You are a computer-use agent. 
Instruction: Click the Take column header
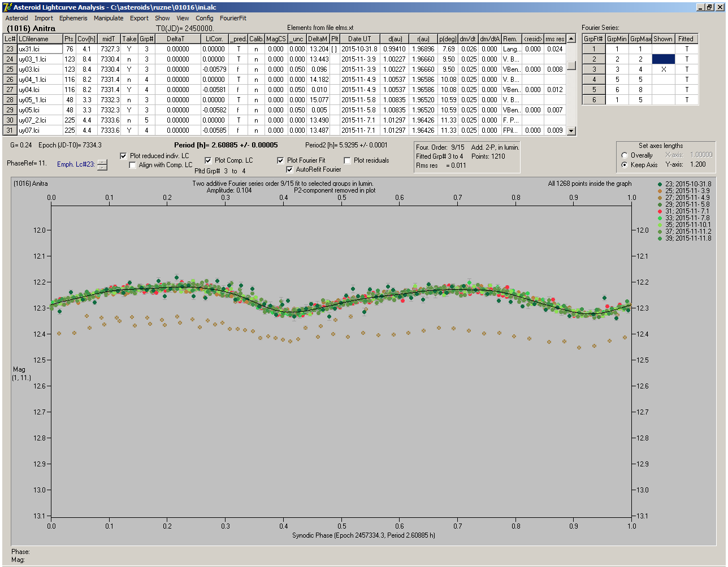pos(129,39)
